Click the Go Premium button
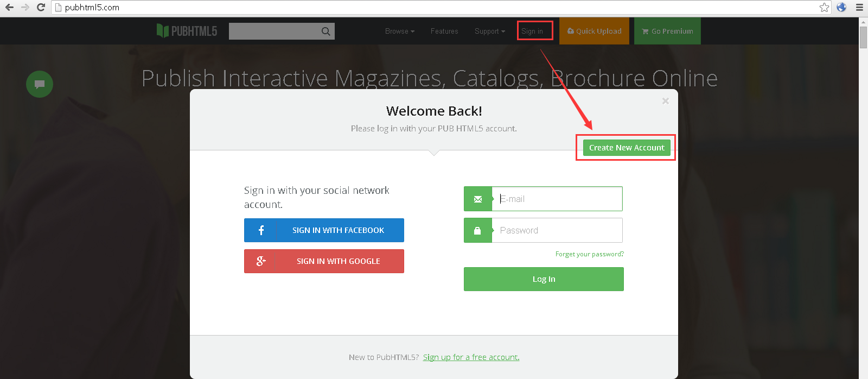 point(667,31)
